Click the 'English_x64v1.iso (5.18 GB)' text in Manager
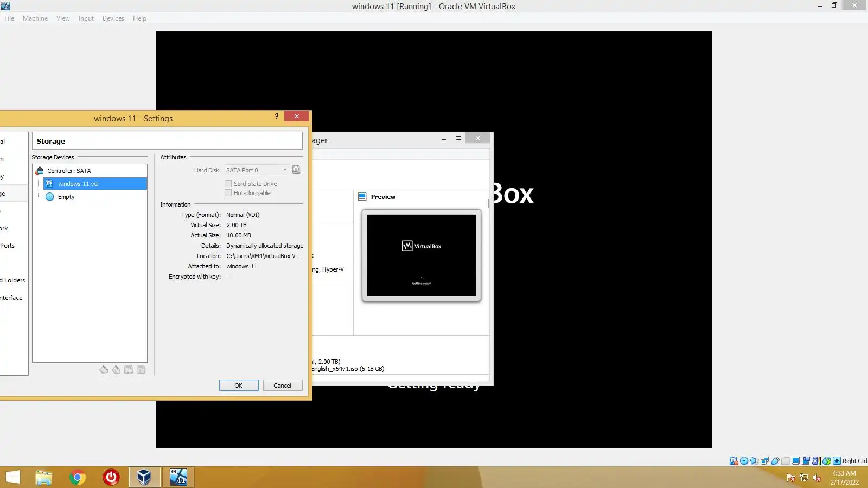This screenshot has width=868, height=488. [348, 369]
